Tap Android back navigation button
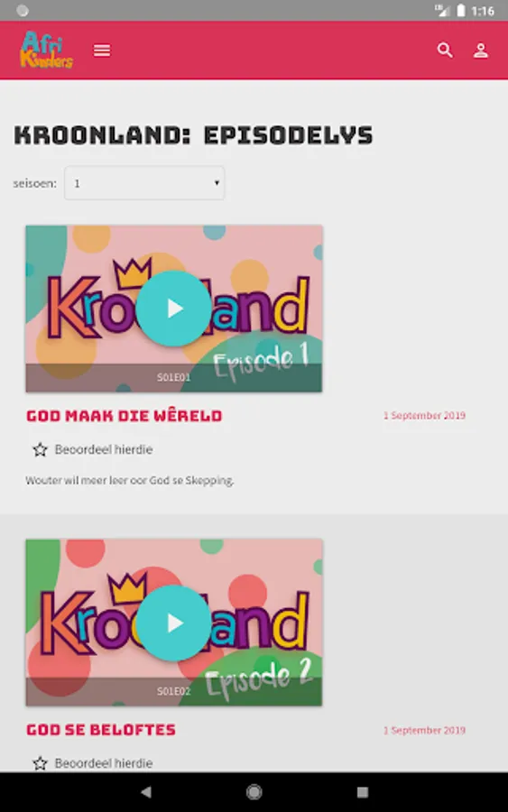Screen dimensions: 508x812 [146, 792]
